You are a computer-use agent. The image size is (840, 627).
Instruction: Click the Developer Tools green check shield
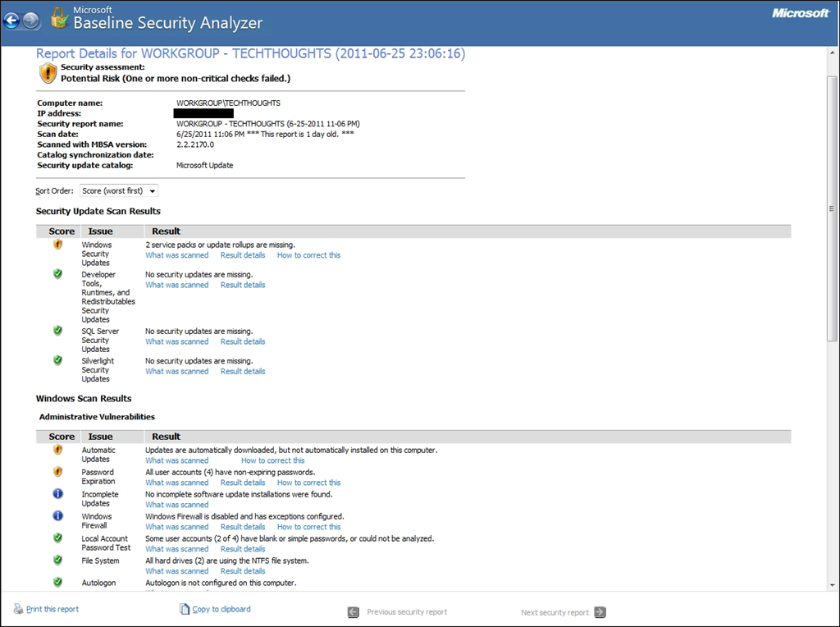coord(58,274)
